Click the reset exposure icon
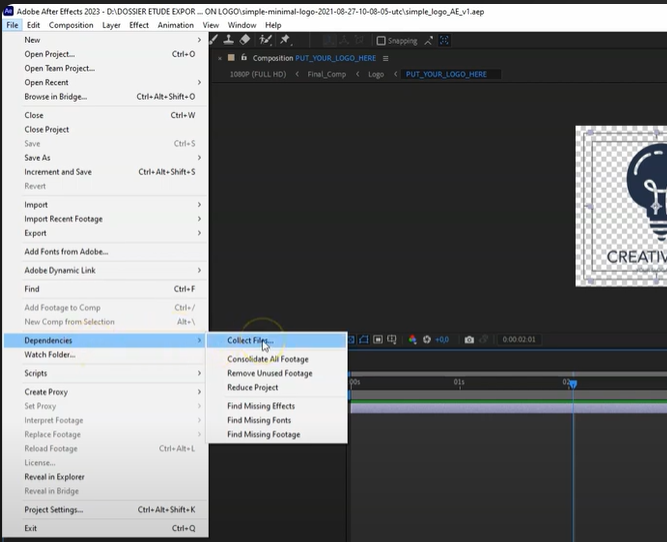Screen dimensions: 667x542 428,340
